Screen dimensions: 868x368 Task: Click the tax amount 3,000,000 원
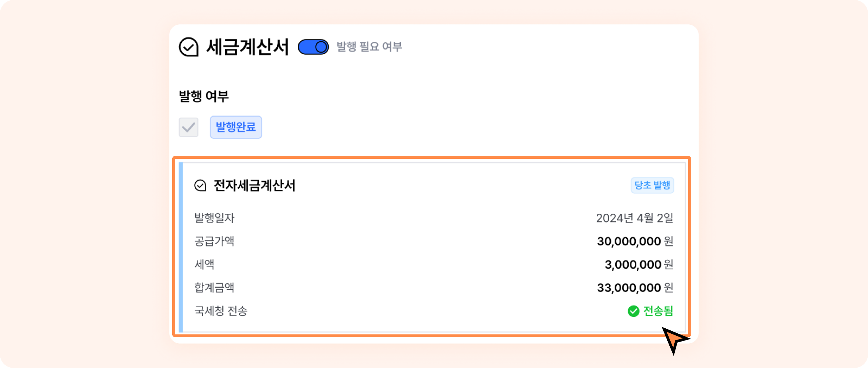tap(639, 265)
